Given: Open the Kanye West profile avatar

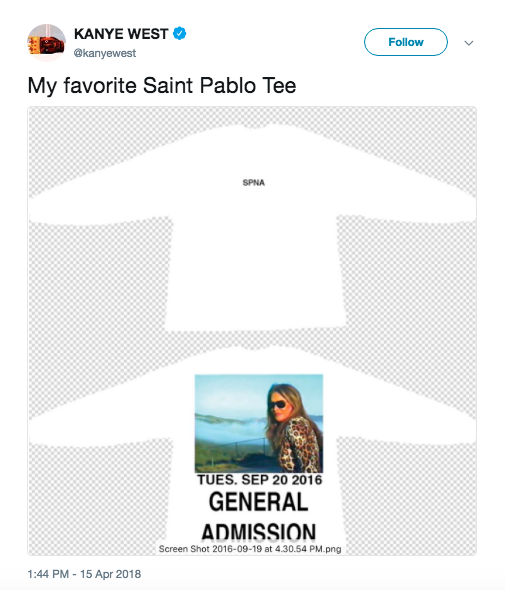Looking at the screenshot, I should coord(46,43).
